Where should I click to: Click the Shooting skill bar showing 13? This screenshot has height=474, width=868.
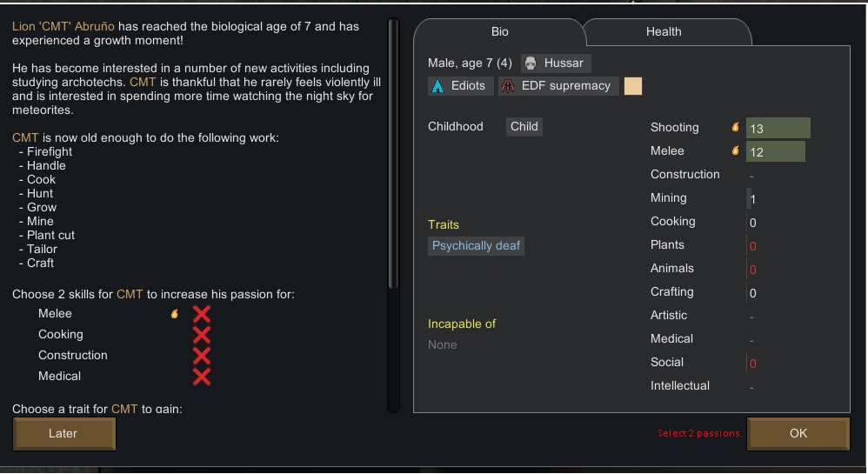(x=778, y=128)
